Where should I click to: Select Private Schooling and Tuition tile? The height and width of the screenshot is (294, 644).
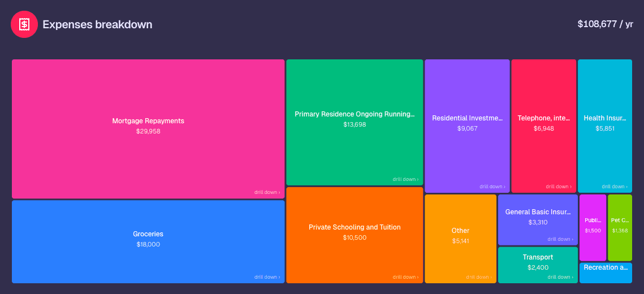click(355, 235)
